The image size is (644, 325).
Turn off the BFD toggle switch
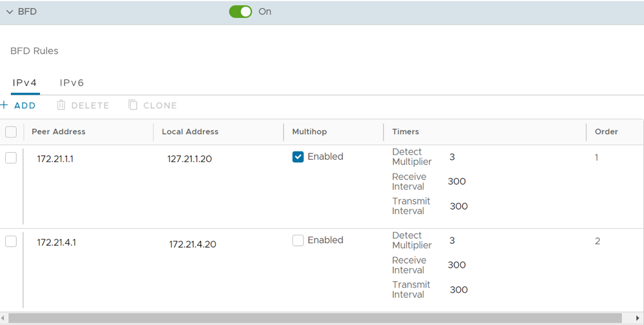[x=240, y=12]
